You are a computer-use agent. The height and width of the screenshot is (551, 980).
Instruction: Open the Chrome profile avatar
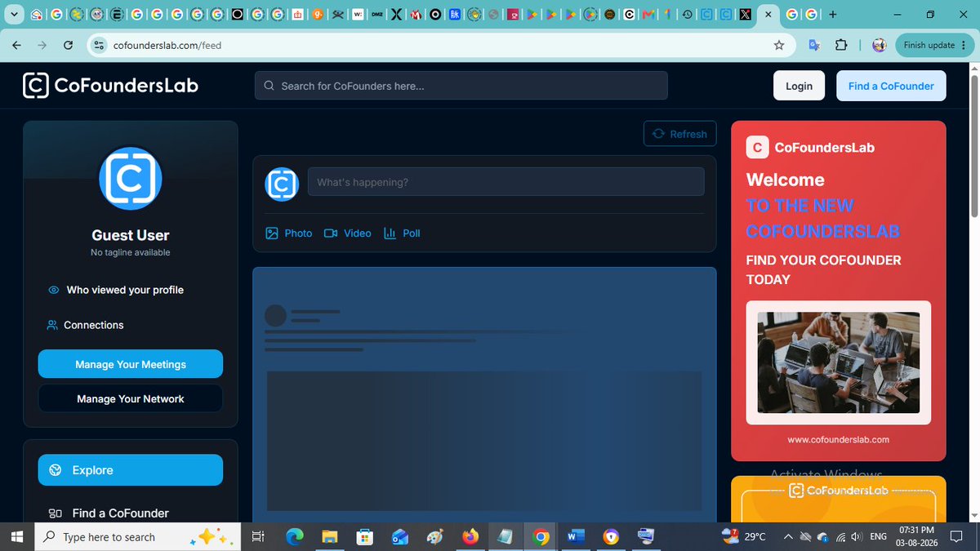point(879,46)
